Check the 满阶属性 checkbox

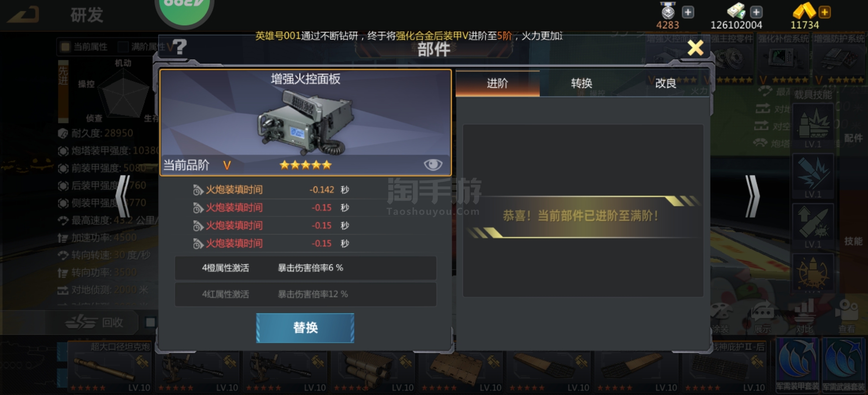click(123, 46)
